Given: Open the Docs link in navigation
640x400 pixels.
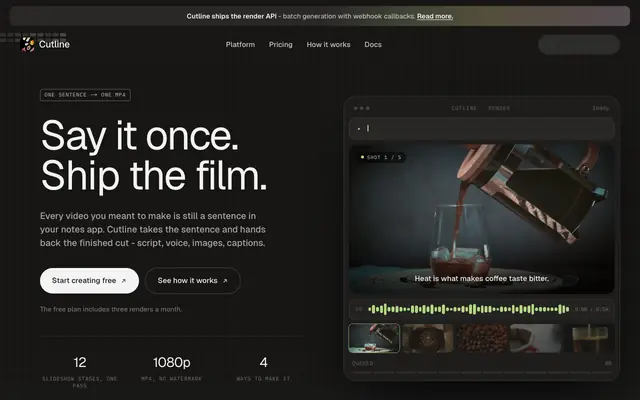Looking at the screenshot, I should (373, 44).
